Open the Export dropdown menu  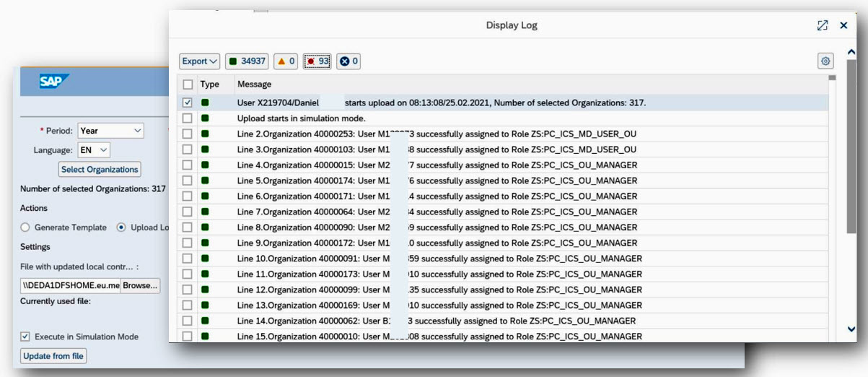click(200, 61)
